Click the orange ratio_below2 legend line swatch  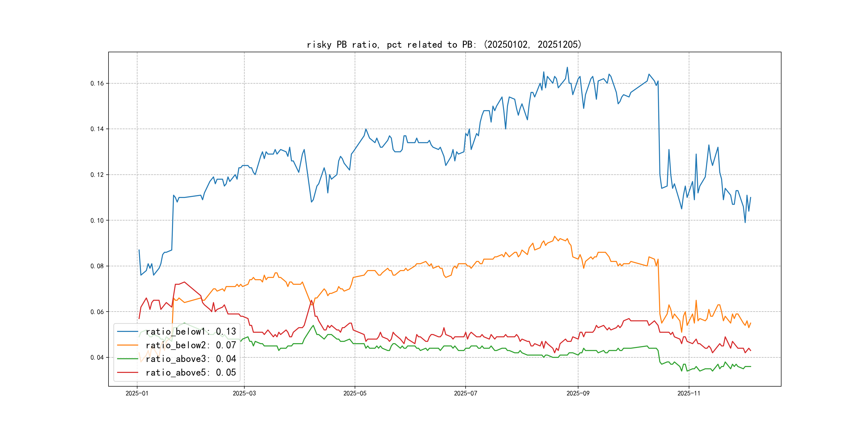click(x=127, y=345)
